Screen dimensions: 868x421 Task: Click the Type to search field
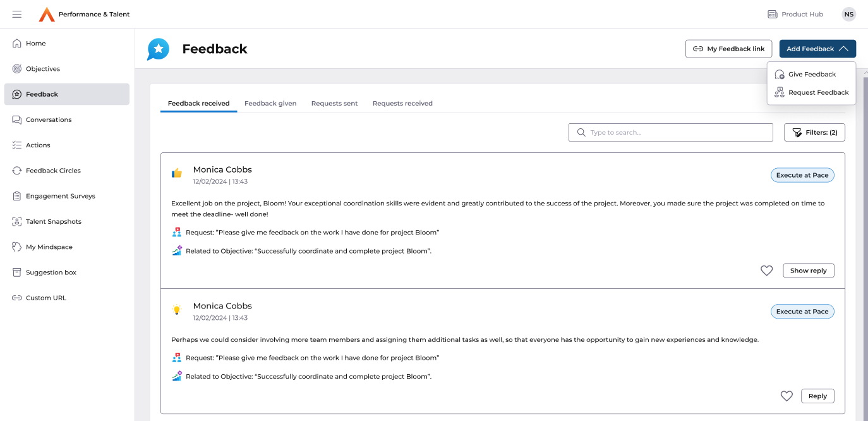tap(676, 133)
